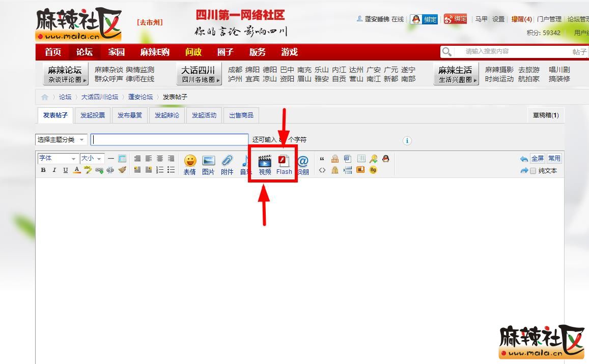This screenshot has width=589, height=364.
Task: Toggle underline text formatting
Action: pos(65,170)
